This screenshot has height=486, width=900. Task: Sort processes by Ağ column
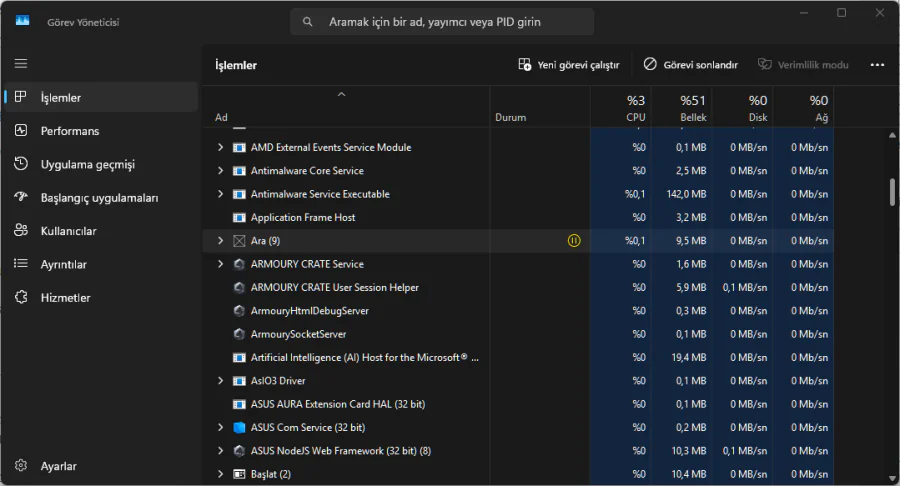pyautogui.click(x=804, y=107)
